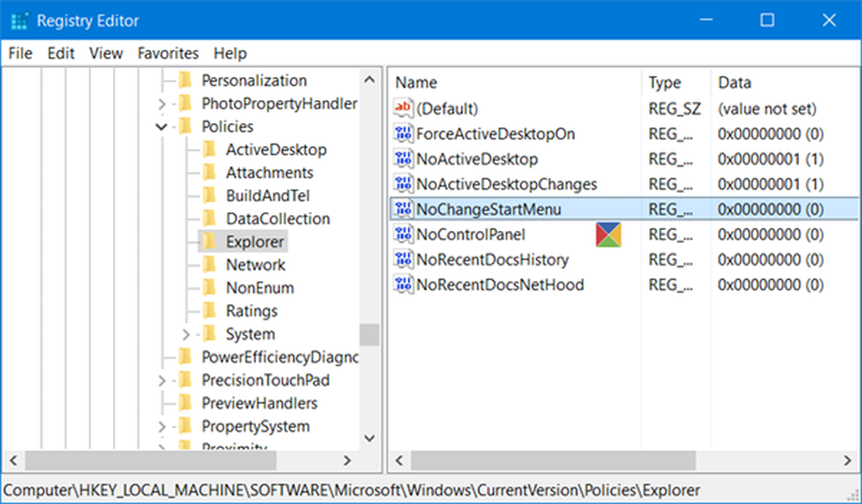The image size is (862, 504).
Task: Select the NoChangeStartMenu value name
Action: point(489,209)
